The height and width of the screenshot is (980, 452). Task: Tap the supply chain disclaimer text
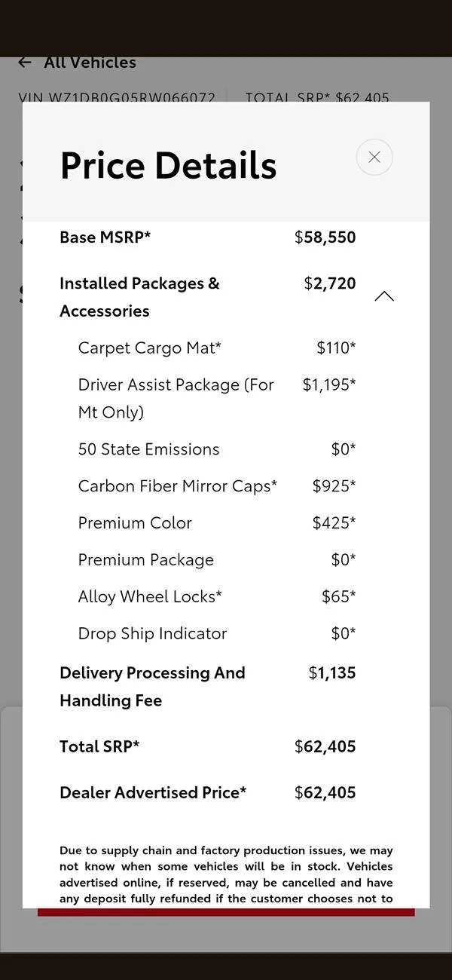[x=226, y=874]
